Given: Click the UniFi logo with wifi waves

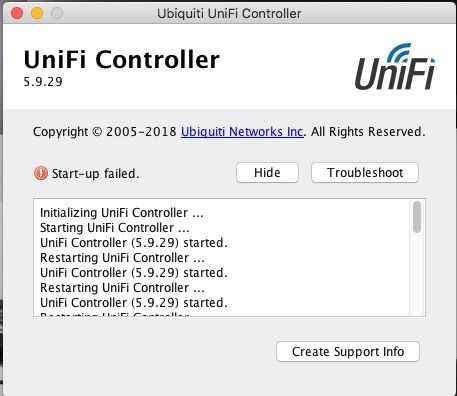Looking at the screenshot, I should (395, 67).
